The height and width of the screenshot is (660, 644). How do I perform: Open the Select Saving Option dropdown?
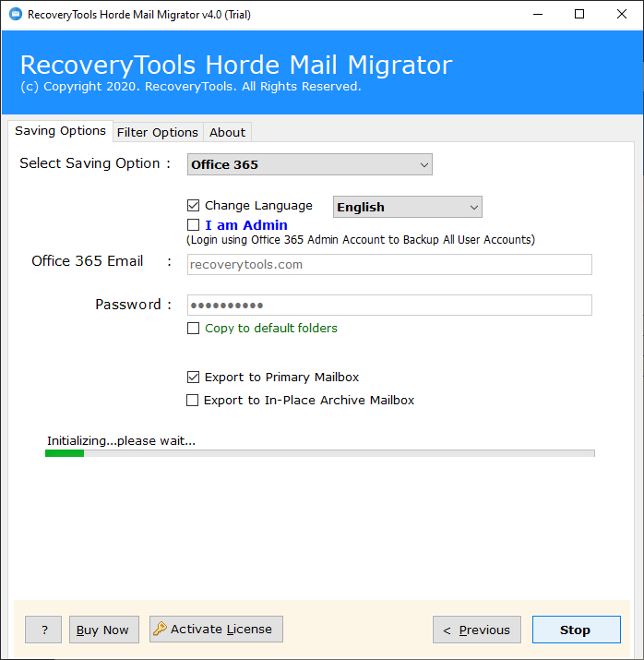[310, 164]
